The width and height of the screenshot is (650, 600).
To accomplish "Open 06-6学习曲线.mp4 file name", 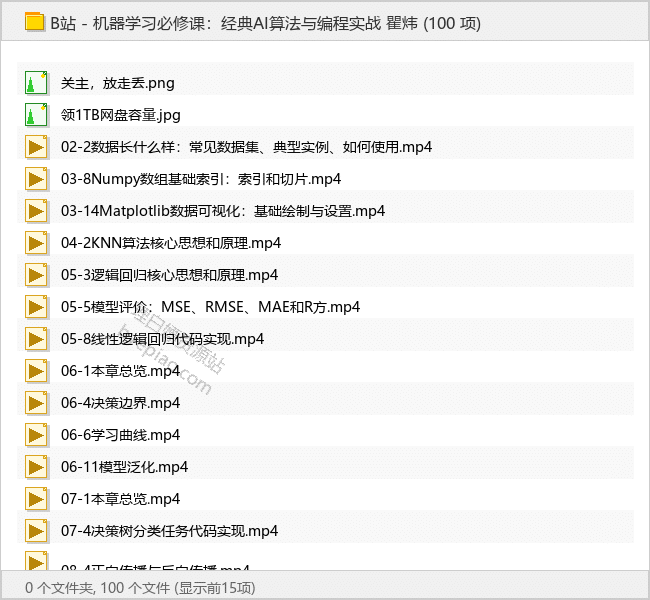I will tap(121, 435).
